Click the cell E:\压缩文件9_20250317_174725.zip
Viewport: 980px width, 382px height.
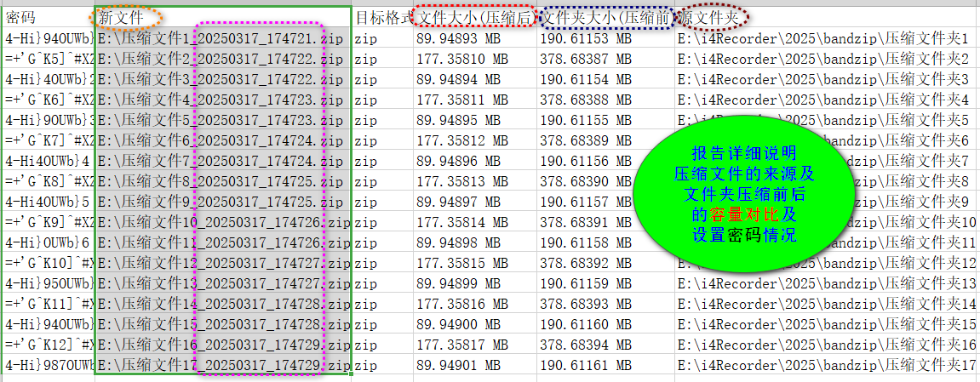click(224, 202)
